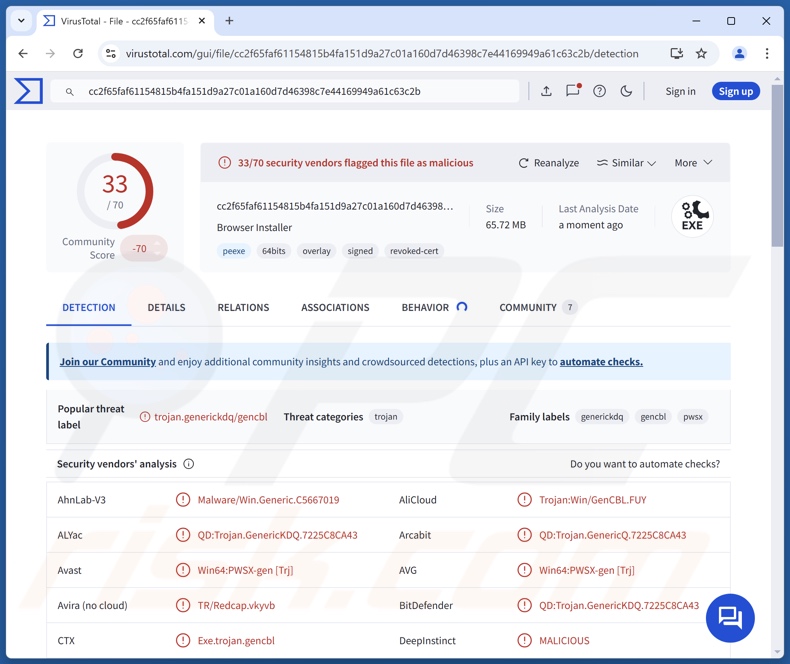790x664 pixels.
Task: Click the overlay tag
Action: pyautogui.click(x=316, y=251)
